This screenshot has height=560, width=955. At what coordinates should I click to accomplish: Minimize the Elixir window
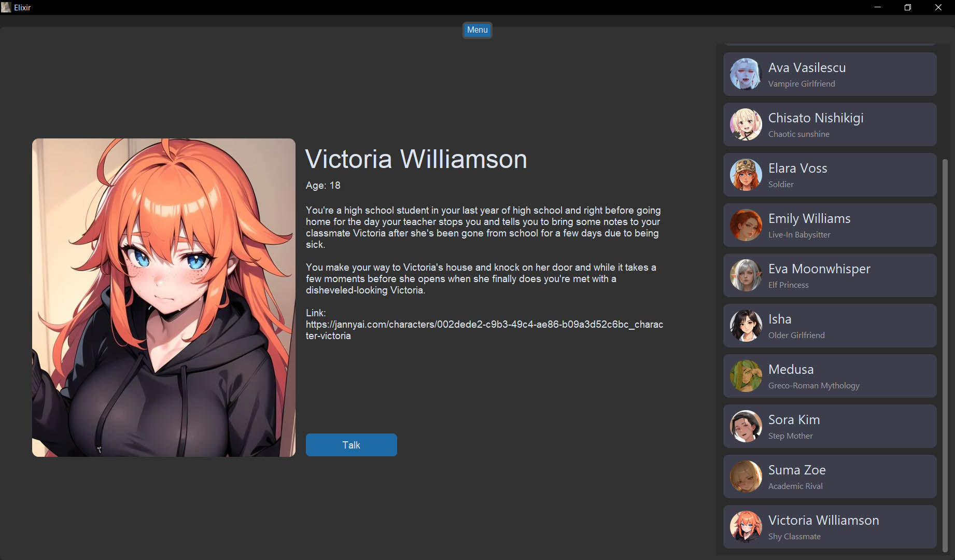(x=878, y=7)
